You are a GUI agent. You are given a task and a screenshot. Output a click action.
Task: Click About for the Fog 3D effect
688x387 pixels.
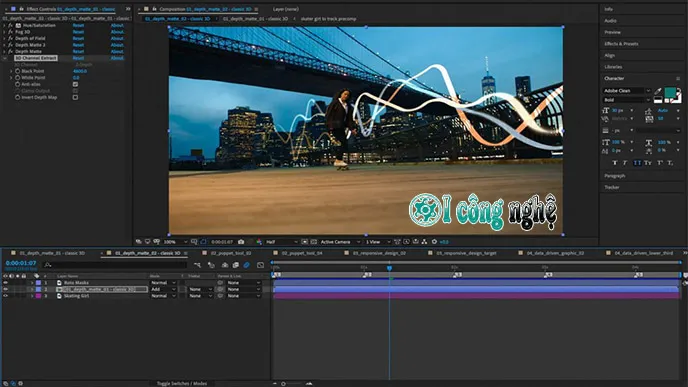coord(117,32)
